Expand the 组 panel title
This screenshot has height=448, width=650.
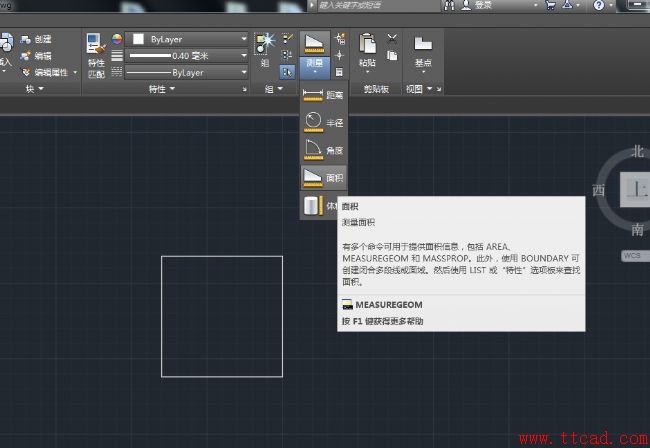[x=274, y=89]
